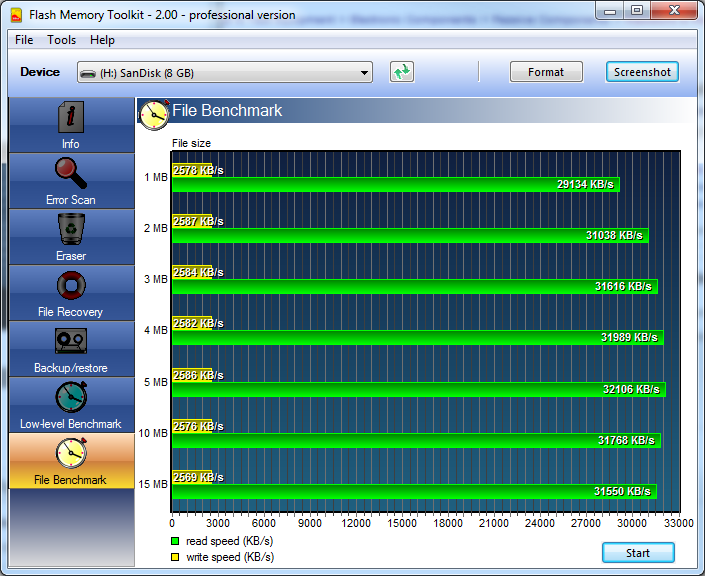
Task: Open the Tools menu
Action: point(62,40)
